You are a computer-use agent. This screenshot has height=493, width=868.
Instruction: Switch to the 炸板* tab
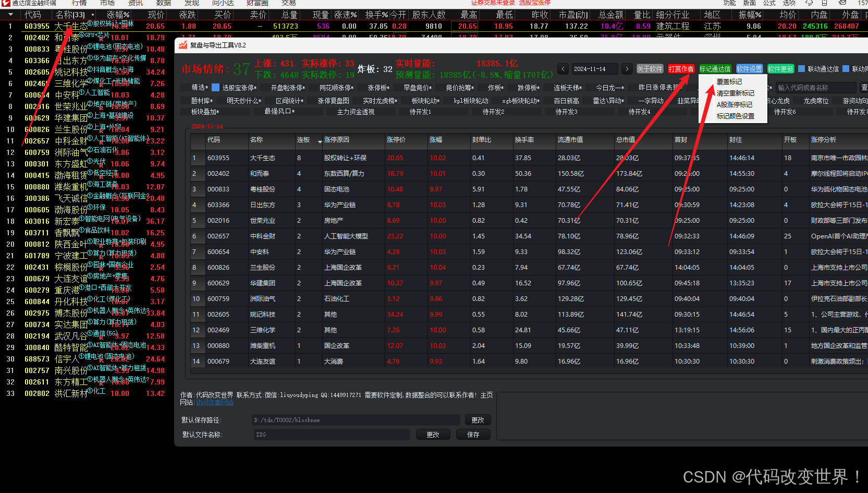(496, 88)
